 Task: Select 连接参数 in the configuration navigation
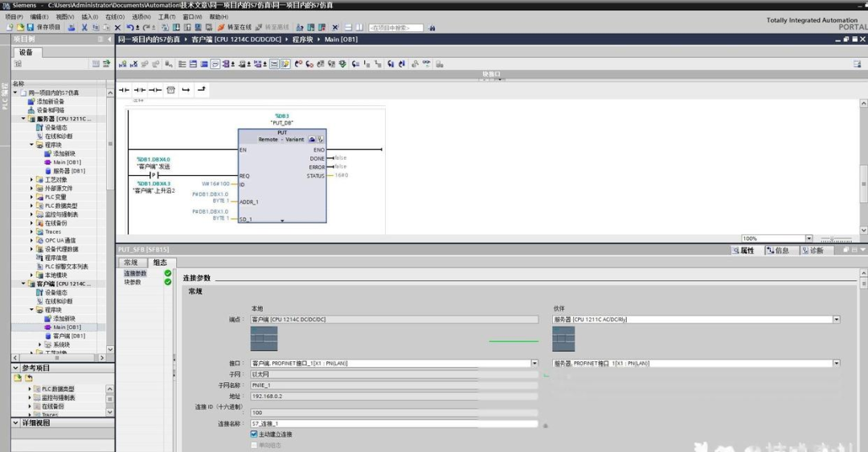(x=135, y=273)
